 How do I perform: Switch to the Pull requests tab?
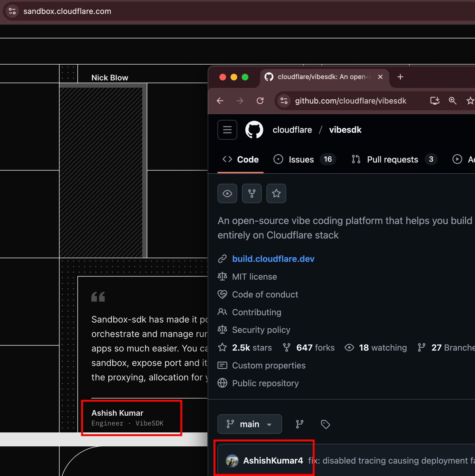tap(394, 159)
